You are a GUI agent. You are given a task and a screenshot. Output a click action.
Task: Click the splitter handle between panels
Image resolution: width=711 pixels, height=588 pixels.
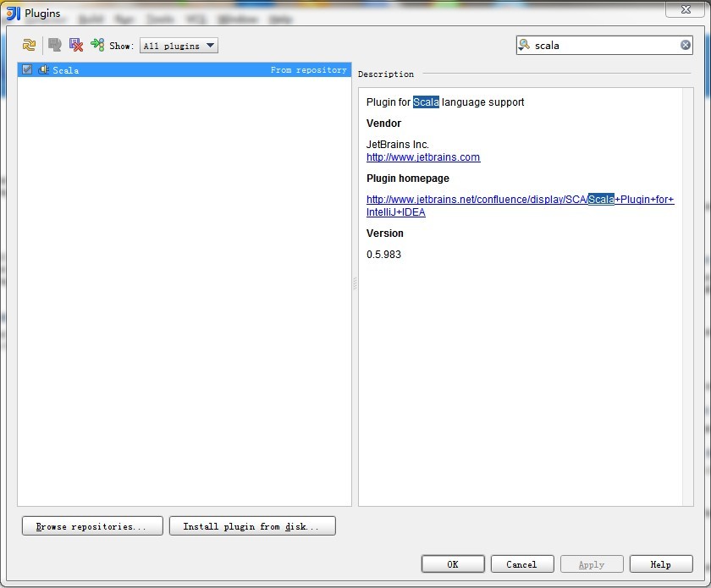(x=355, y=283)
